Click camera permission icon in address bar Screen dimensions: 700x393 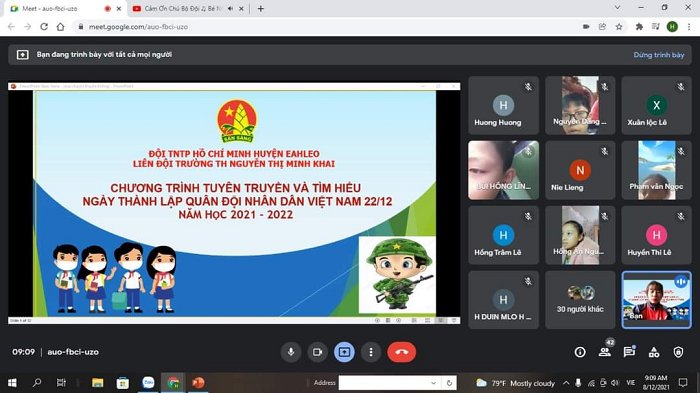click(x=586, y=27)
